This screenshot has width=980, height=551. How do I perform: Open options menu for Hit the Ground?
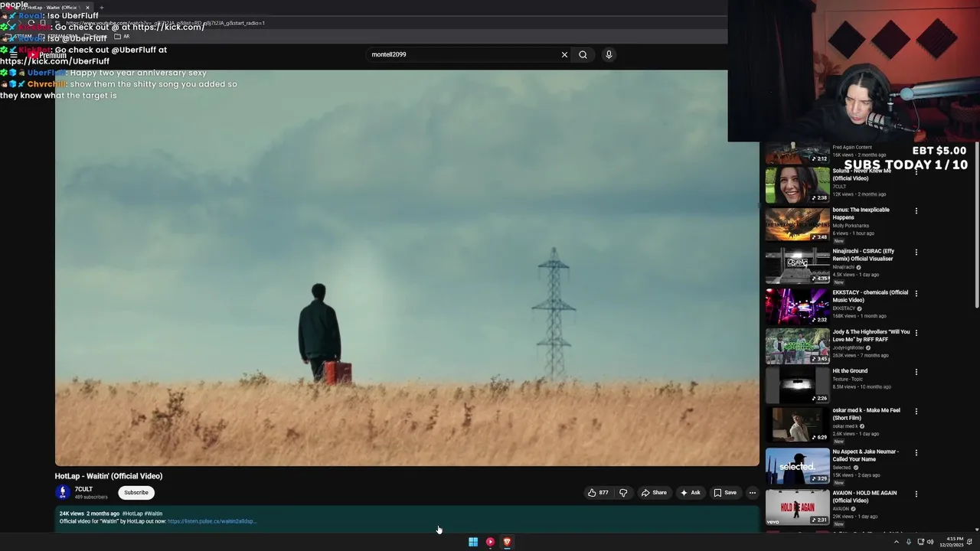[x=916, y=372]
